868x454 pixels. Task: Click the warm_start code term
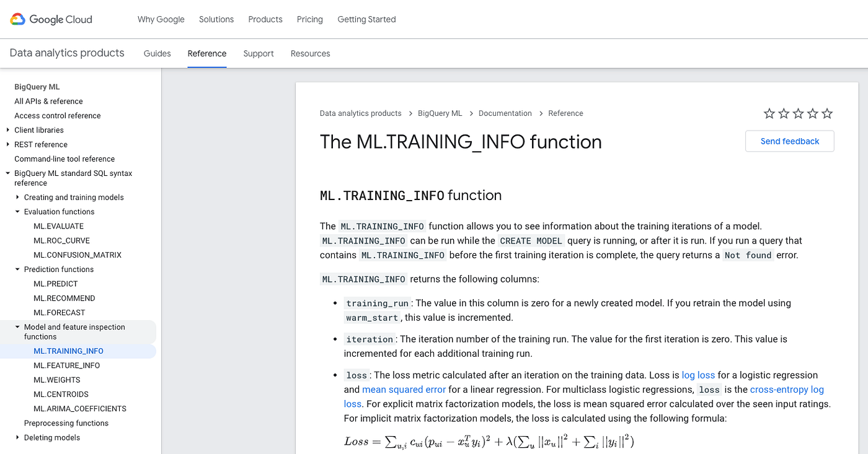tap(373, 318)
